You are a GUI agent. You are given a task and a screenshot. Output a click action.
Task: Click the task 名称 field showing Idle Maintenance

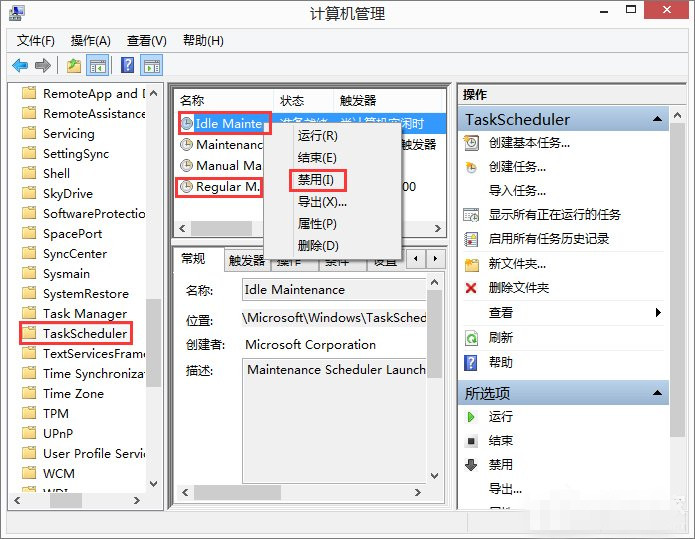click(x=334, y=290)
